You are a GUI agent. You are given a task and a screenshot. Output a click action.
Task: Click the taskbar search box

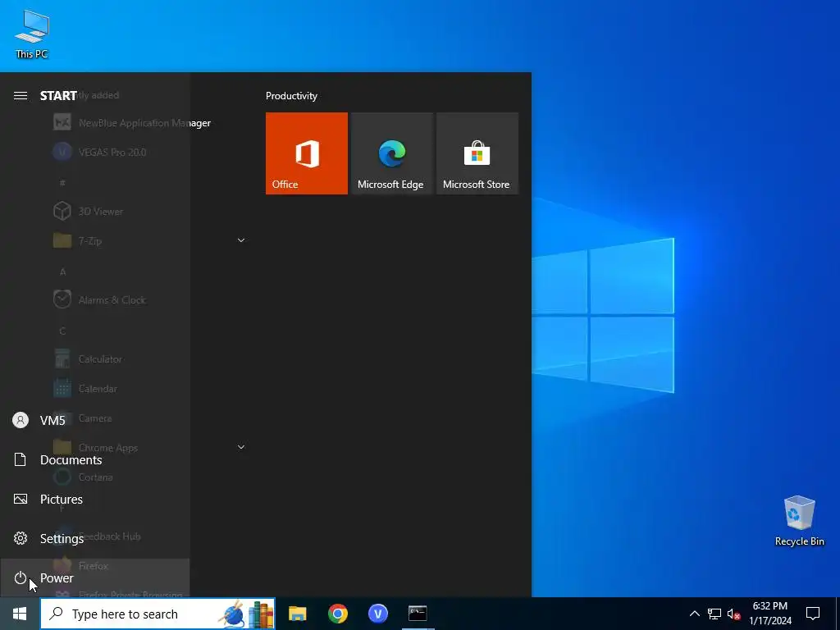157,614
